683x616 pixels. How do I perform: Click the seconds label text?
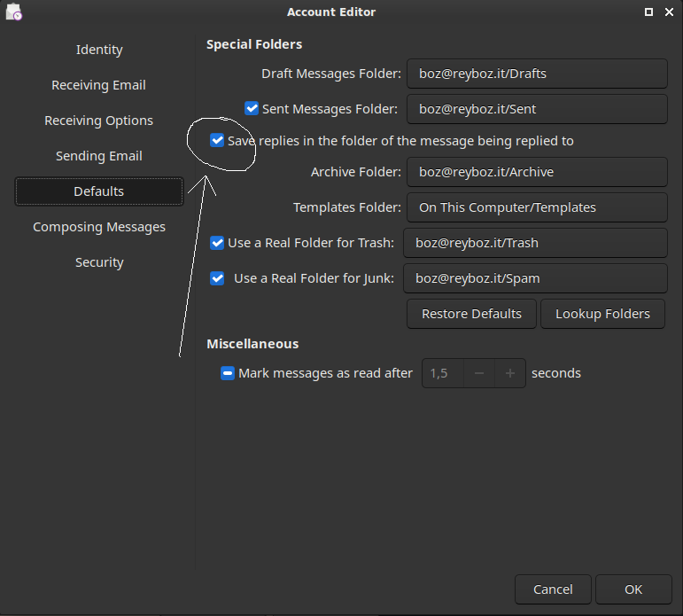556,373
